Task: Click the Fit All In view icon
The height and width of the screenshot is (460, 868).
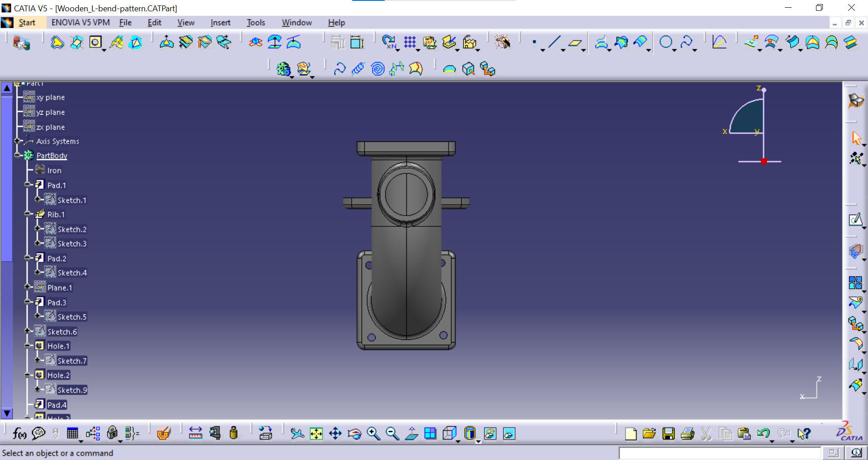Action: [x=316, y=434]
